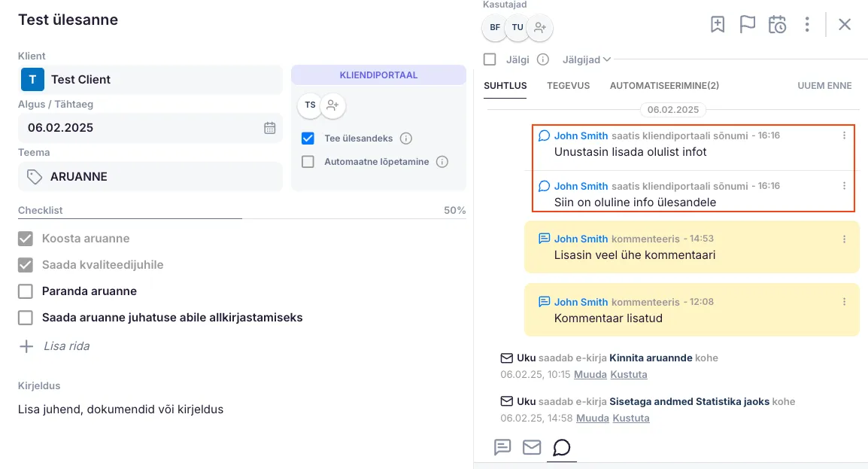Switch to the TEGEVUS tab

[x=568, y=86]
